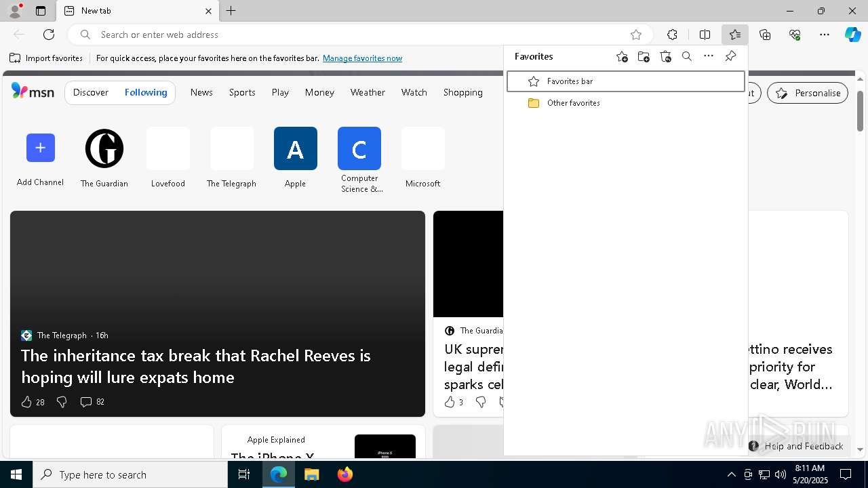Image resolution: width=868 pixels, height=488 pixels.
Task: Show hidden system tray icons chevron
Action: (x=731, y=474)
